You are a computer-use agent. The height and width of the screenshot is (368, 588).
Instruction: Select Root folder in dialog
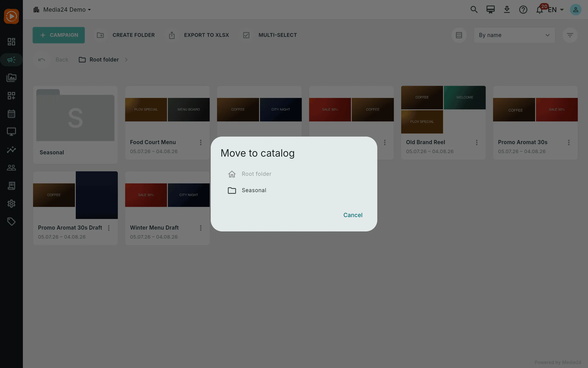pyautogui.click(x=294, y=174)
